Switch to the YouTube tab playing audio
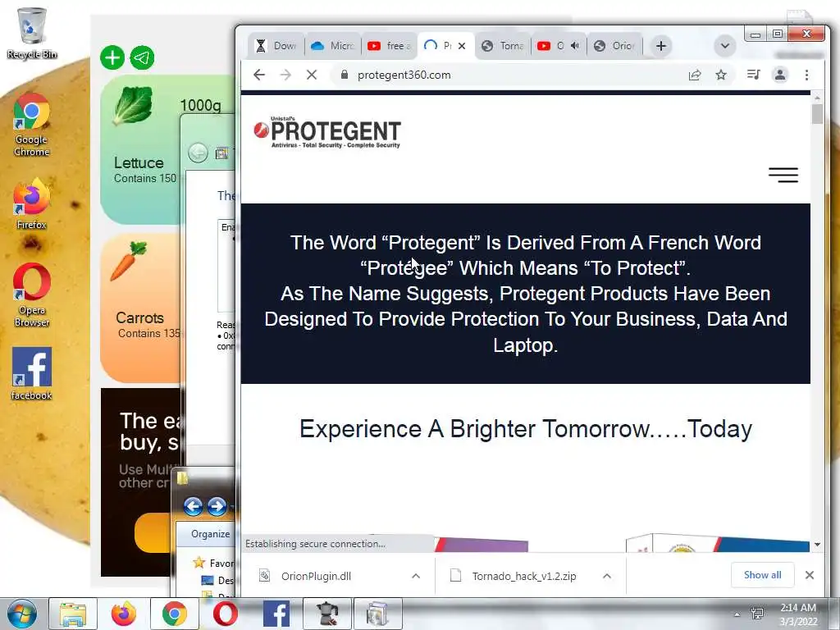This screenshot has width=840, height=630. point(553,46)
